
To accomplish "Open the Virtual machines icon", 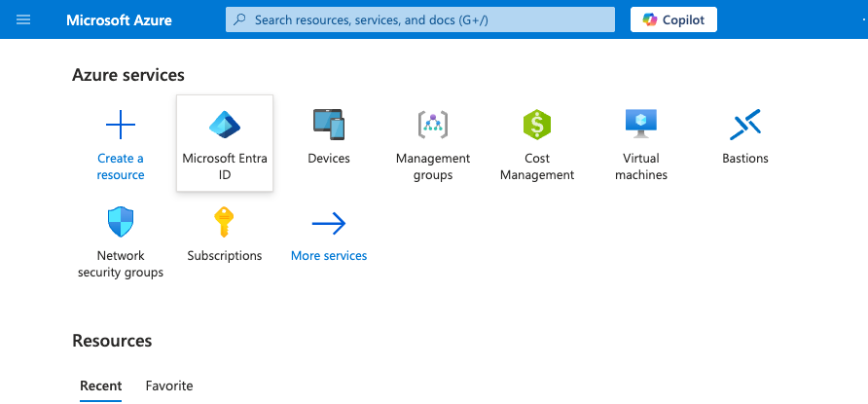I will click(641, 123).
